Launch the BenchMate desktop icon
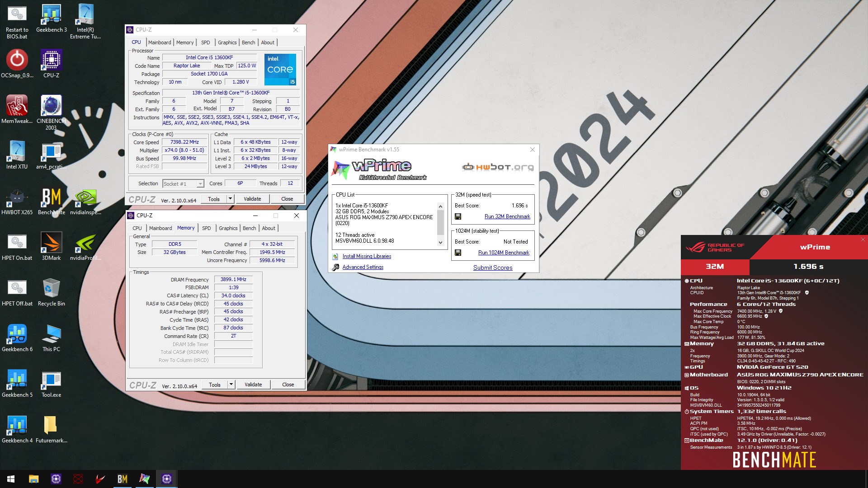Viewport: 868px width, 488px height. pyautogui.click(x=52, y=201)
